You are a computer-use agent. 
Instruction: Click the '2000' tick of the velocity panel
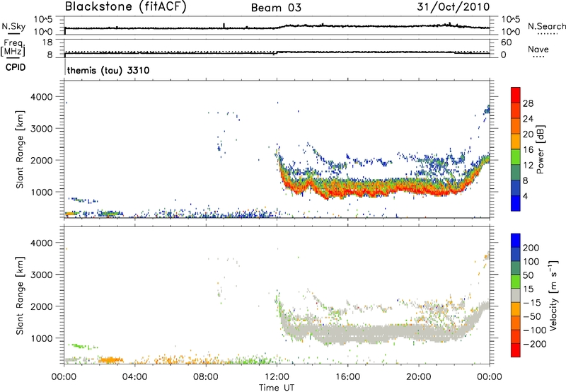click(x=42, y=306)
